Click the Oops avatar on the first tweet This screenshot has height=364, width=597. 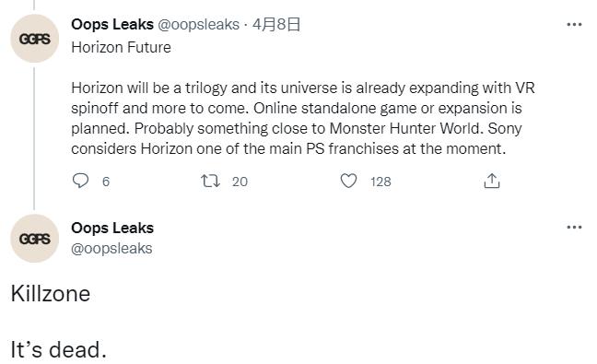(35, 39)
